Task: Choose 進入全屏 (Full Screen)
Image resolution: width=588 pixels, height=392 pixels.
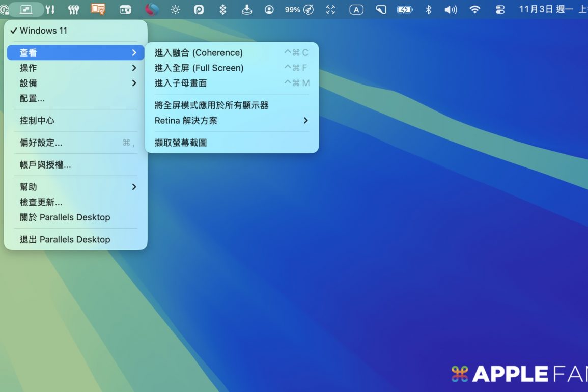Action: tap(199, 68)
